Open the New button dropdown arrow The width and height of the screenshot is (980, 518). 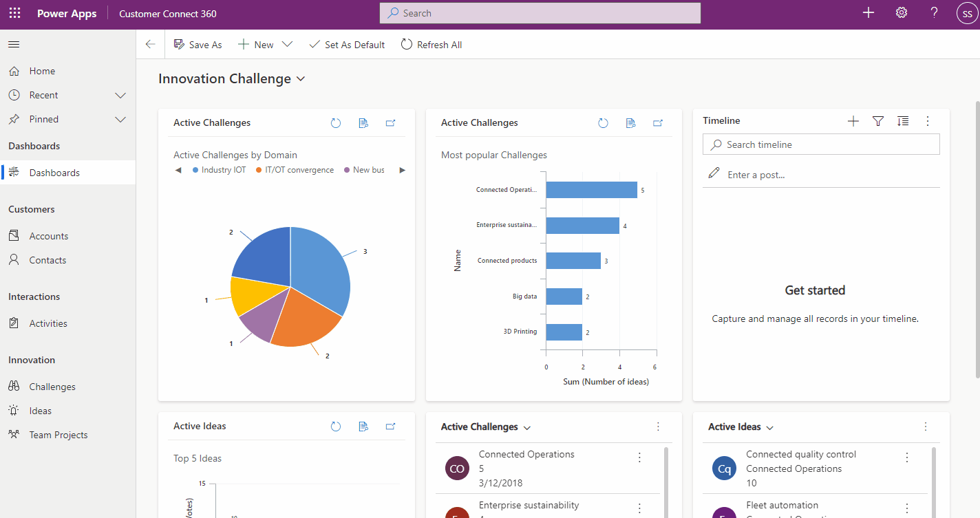point(287,44)
